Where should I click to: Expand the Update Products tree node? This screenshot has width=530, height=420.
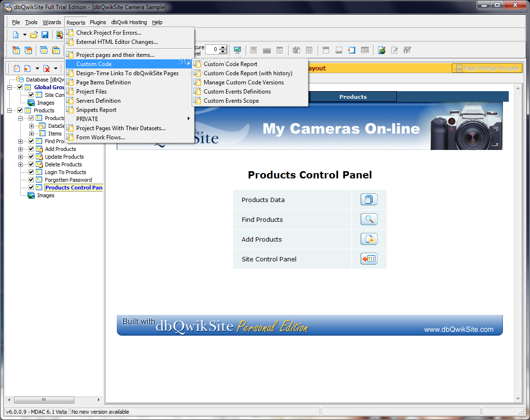21,157
